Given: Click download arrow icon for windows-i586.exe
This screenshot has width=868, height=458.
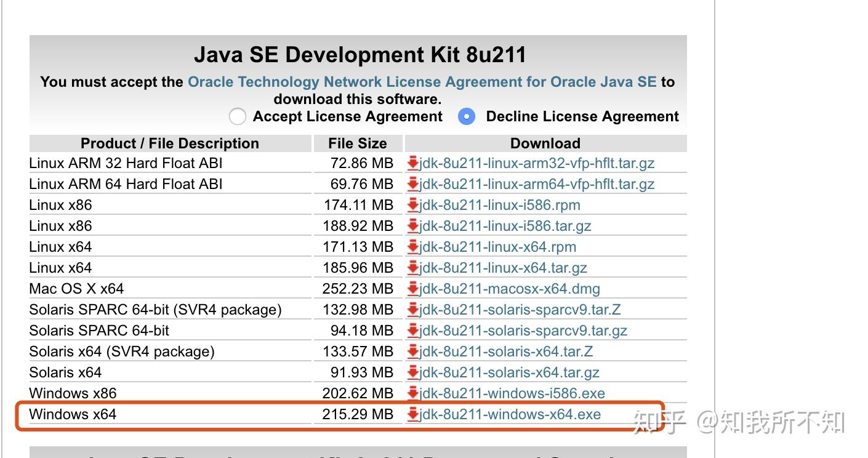Looking at the screenshot, I should 412,393.
